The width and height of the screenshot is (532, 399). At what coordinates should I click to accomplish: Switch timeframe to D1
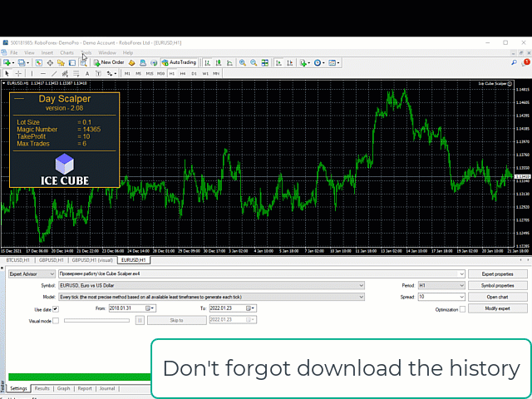tap(194, 73)
